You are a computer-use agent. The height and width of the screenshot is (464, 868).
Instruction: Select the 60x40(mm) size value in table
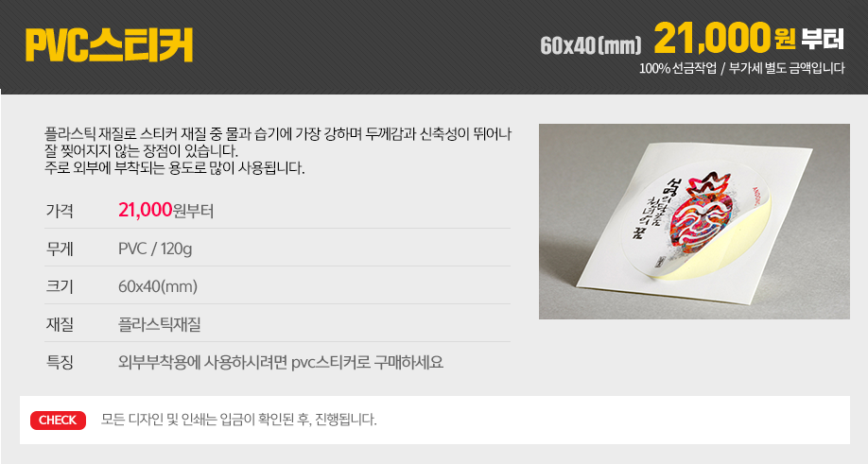[x=158, y=286]
